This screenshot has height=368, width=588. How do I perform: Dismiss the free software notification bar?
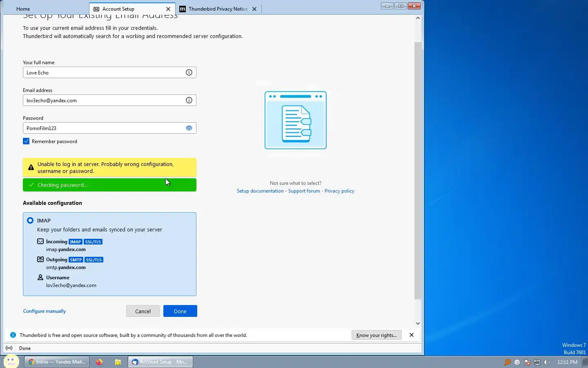click(412, 335)
